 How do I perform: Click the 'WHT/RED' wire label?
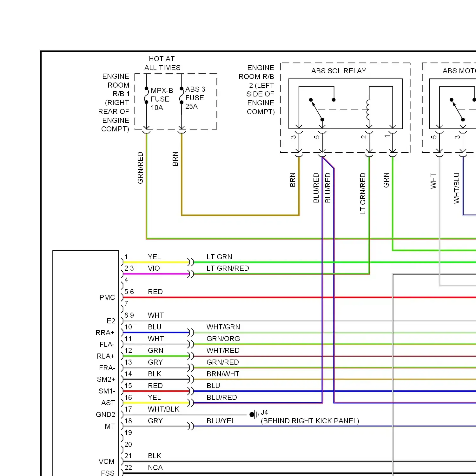click(223, 350)
